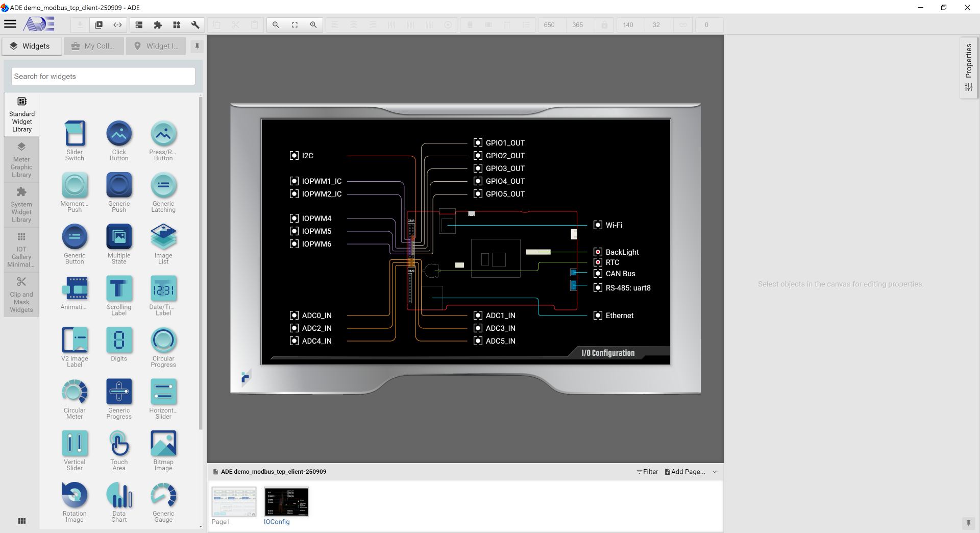
Task: Click the wrench settings tool icon
Action: coord(195,25)
